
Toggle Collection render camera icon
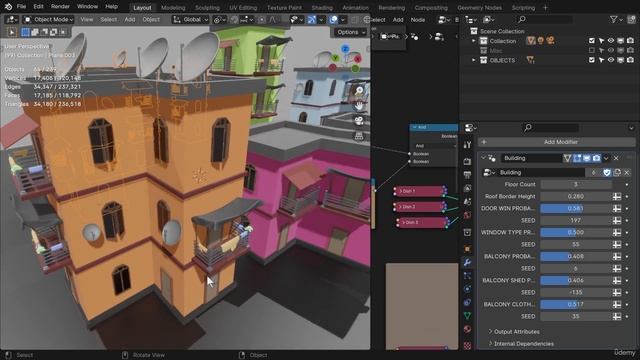[x=631, y=40]
